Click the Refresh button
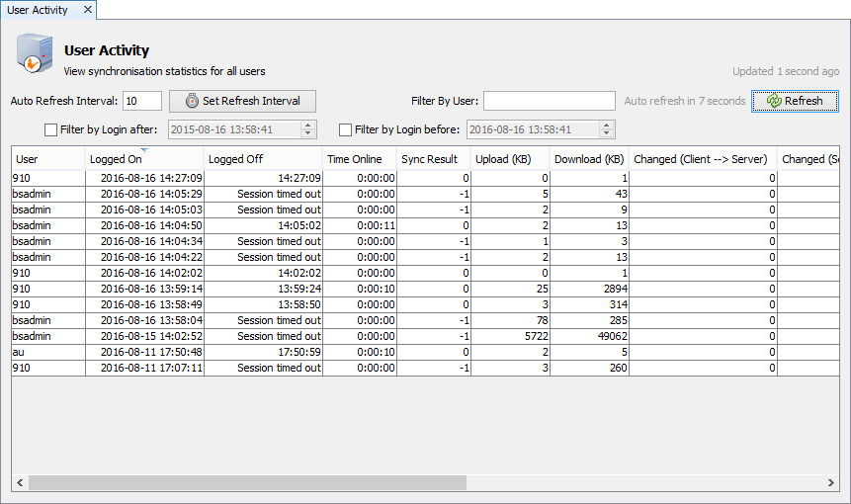This screenshot has height=504, width=851. click(795, 101)
